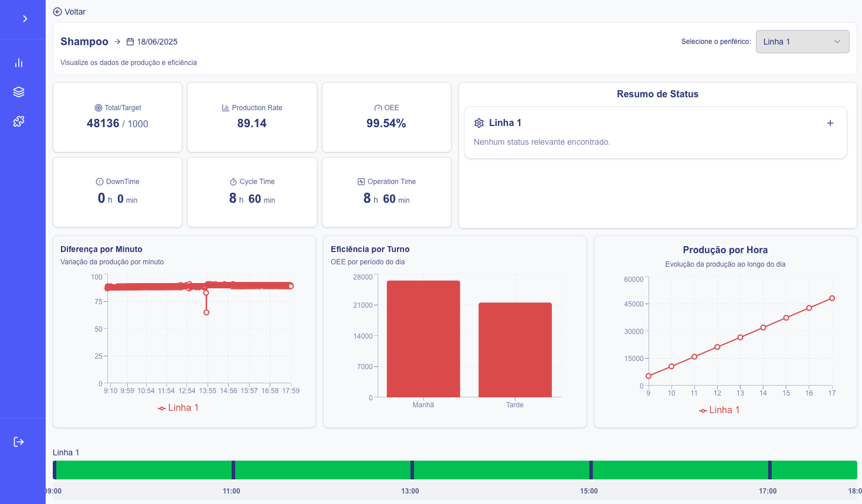Click the Total/Target card
Viewport: 862px width, 504px height.
click(117, 117)
